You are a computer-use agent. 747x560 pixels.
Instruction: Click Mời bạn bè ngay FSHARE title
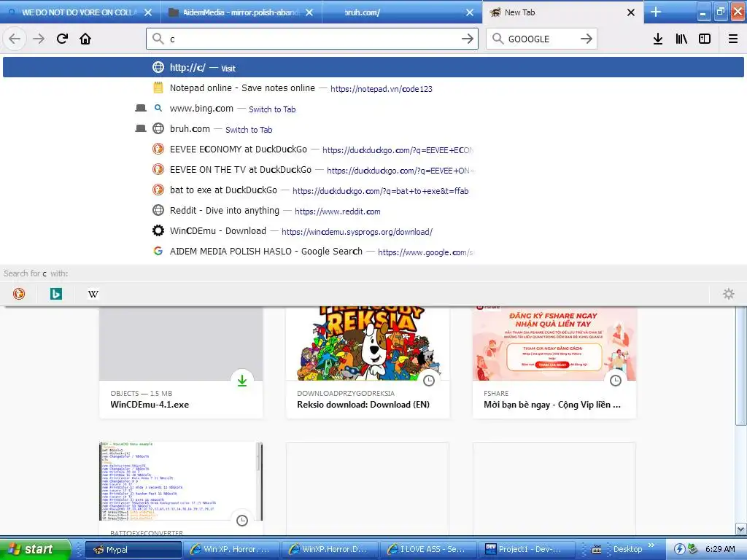coord(552,405)
